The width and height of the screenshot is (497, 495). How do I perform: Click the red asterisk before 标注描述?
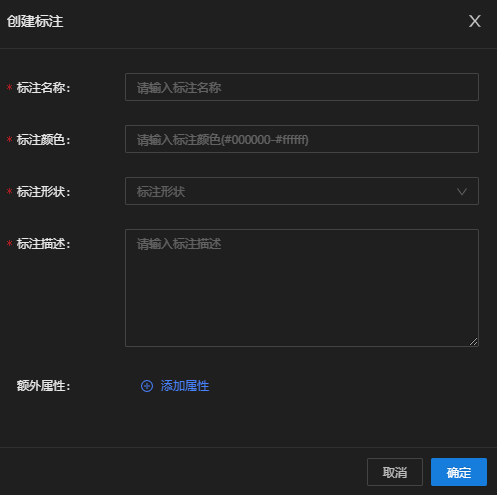(x=10, y=243)
